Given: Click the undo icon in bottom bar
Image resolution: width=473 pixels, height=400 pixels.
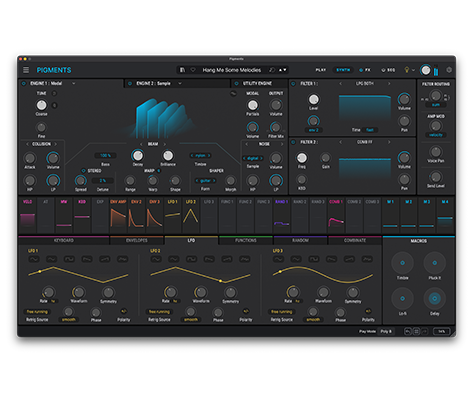Looking at the screenshot, I should (x=408, y=331).
